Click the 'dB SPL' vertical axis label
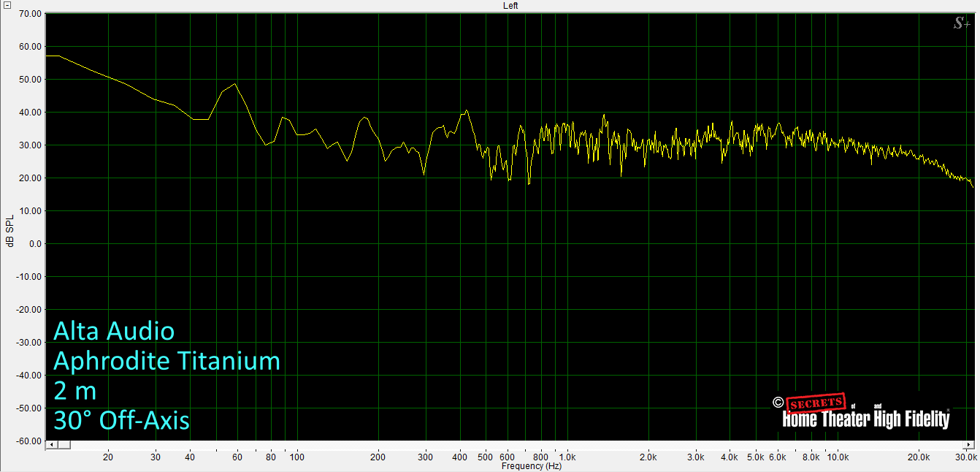The image size is (980, 472). [9, 229]
